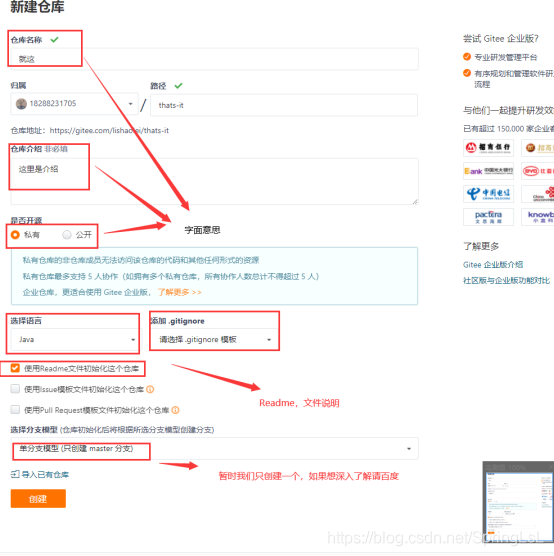Click the 有序规划和管理软件研发 check icon

click(x=467, y=73)
